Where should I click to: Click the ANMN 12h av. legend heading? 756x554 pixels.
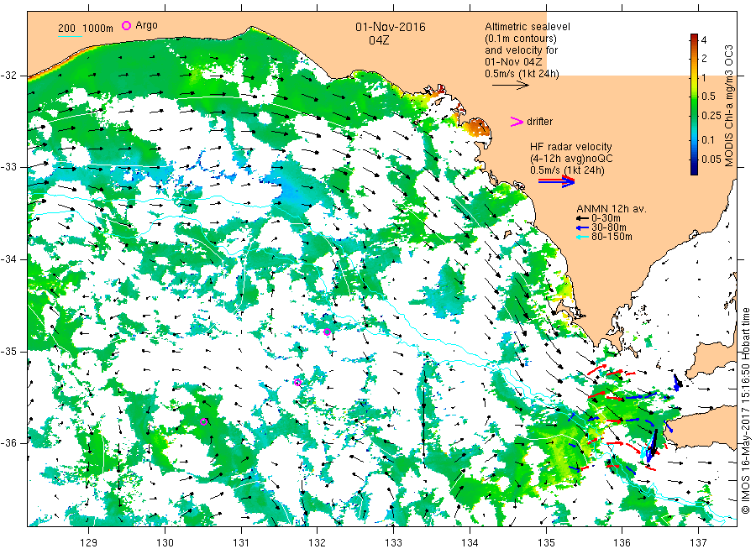click(608, 207)
